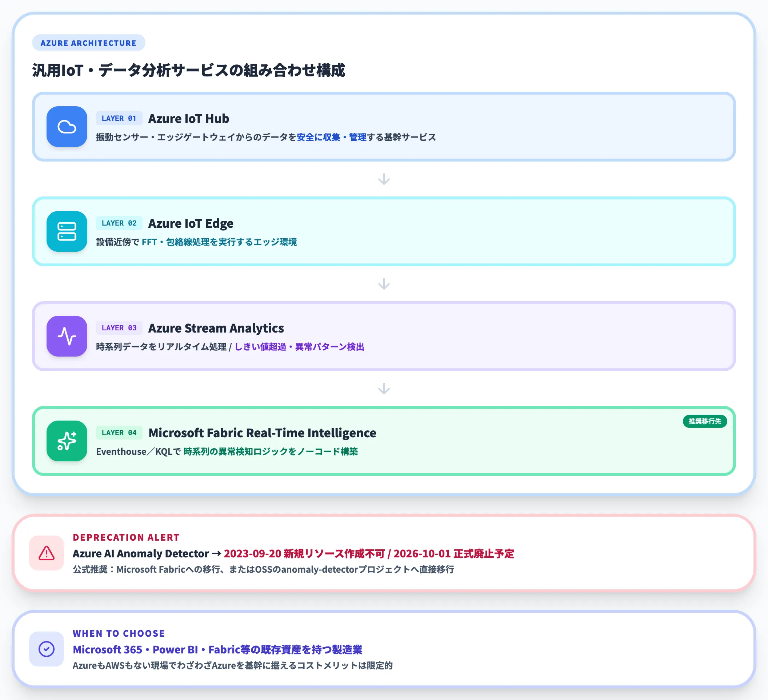Click the warning triangle deprecation icon
Viewport: 768px width, 700px height.
[x=47, y=553]
